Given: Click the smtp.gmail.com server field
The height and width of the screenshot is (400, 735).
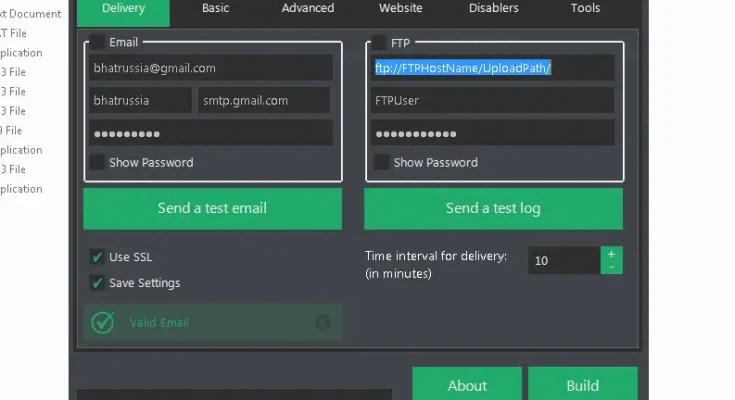Looking at the screenshot, I should 263,100.
